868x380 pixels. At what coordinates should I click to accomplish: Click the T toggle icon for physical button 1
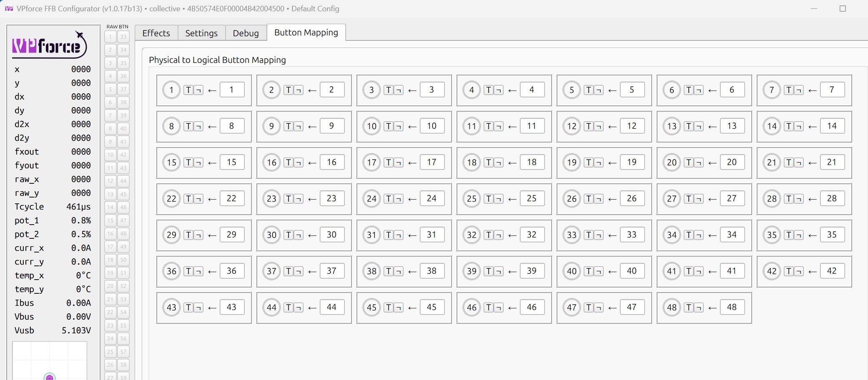tap(189, 90)
